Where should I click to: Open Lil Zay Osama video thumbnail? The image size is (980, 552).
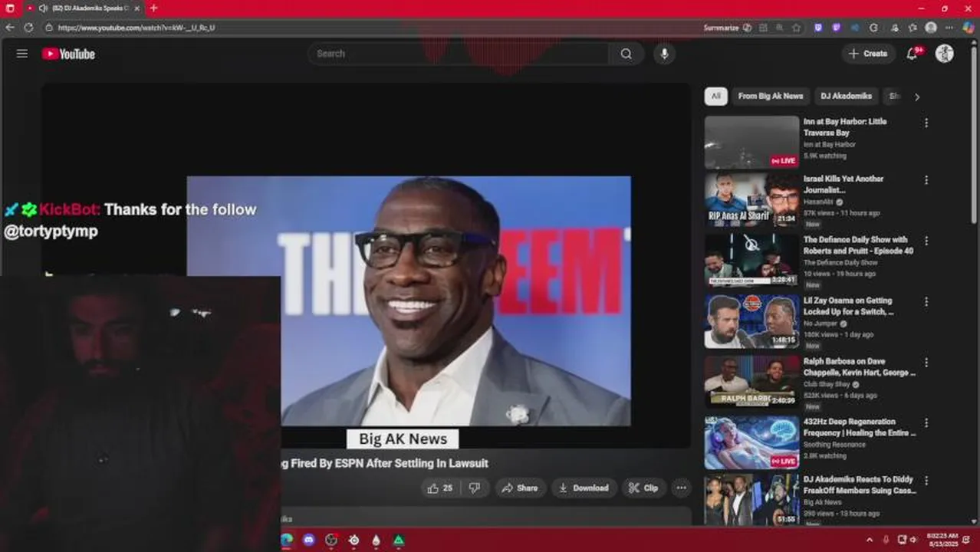(x=751, y=322)
